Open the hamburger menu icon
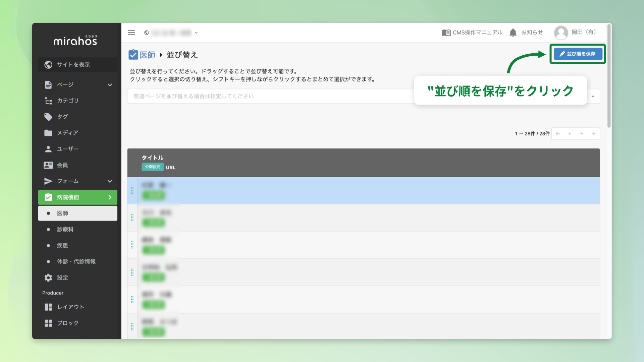Image resolution: width=644 pixels, height=362 pixels. [131, 33]
